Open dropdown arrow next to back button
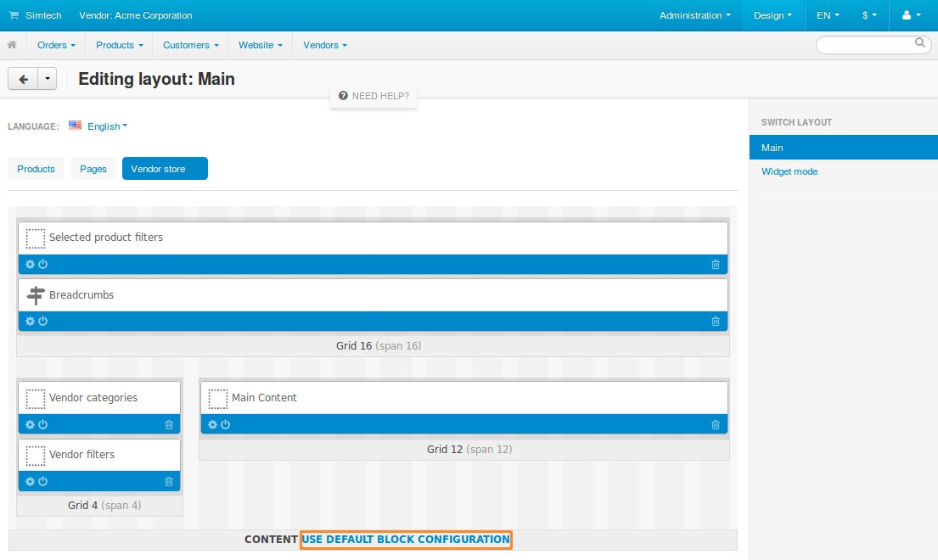This screenshot has height=560, width=938. (48, 79)
